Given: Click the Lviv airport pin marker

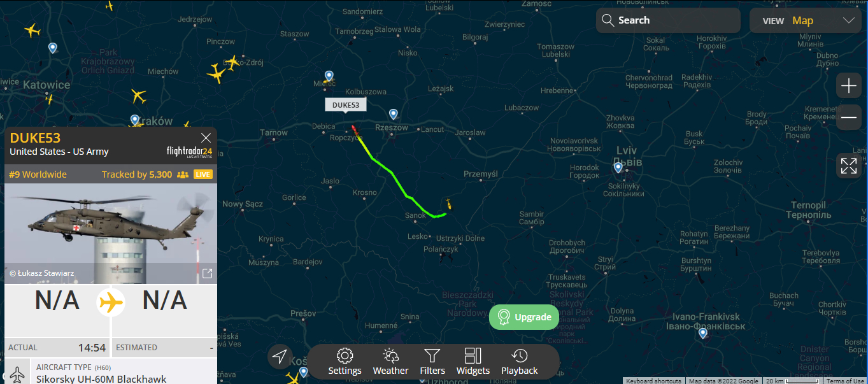Looking at the screenshot, I should [618, 167].
